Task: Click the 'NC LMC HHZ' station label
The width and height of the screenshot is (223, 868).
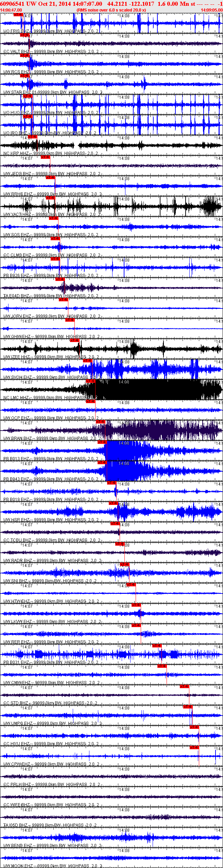Action: pos(16,398)
